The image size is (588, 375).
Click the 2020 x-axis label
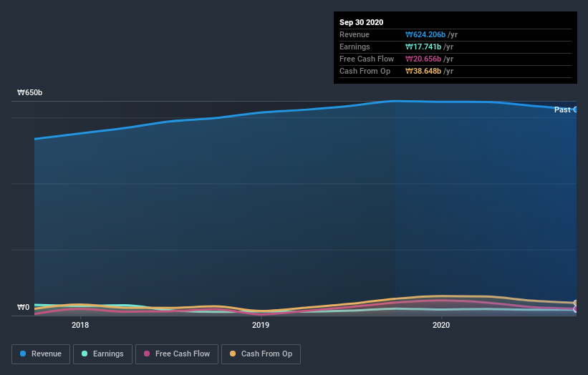441,325
